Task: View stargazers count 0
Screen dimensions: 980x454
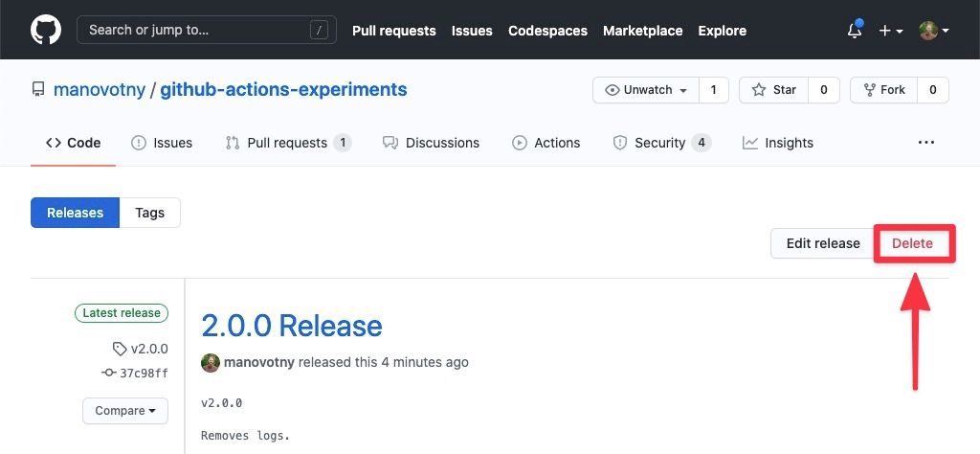Action: pos(824,90)
